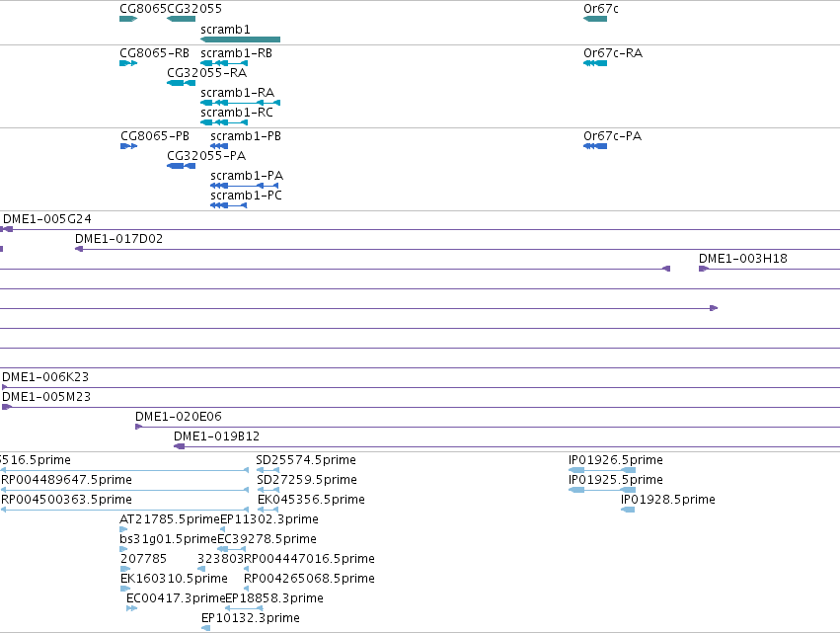Screen dimensions: 840x633
Task: Click protein Or67c-PA label
Action: point(612,136)
